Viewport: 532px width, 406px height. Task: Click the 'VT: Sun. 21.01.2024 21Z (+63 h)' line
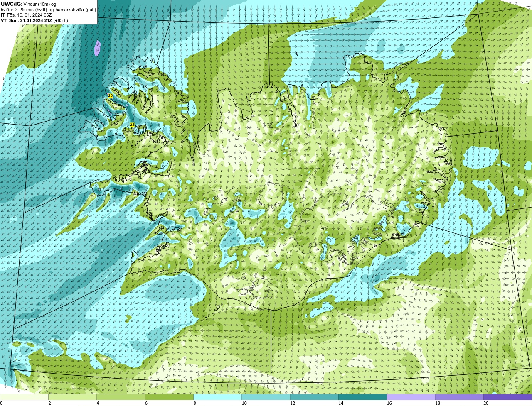(x=34, y=20)
